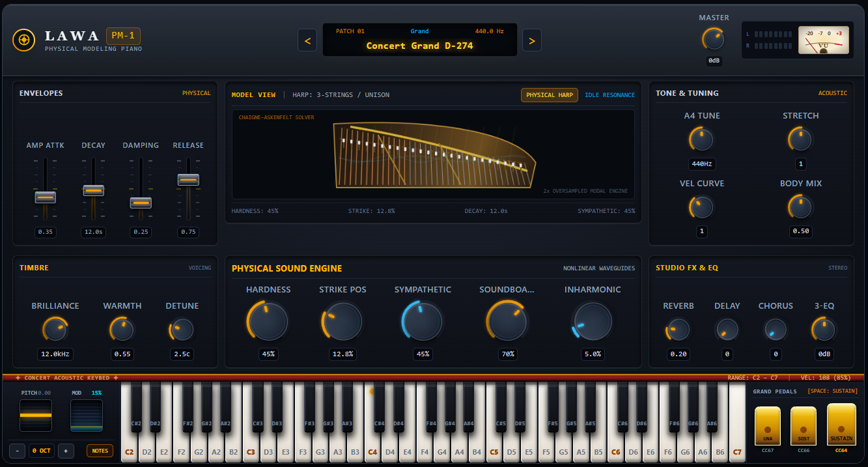Go to previous patch with left arrow
868x467 pixels.
(x=307, y=40)
